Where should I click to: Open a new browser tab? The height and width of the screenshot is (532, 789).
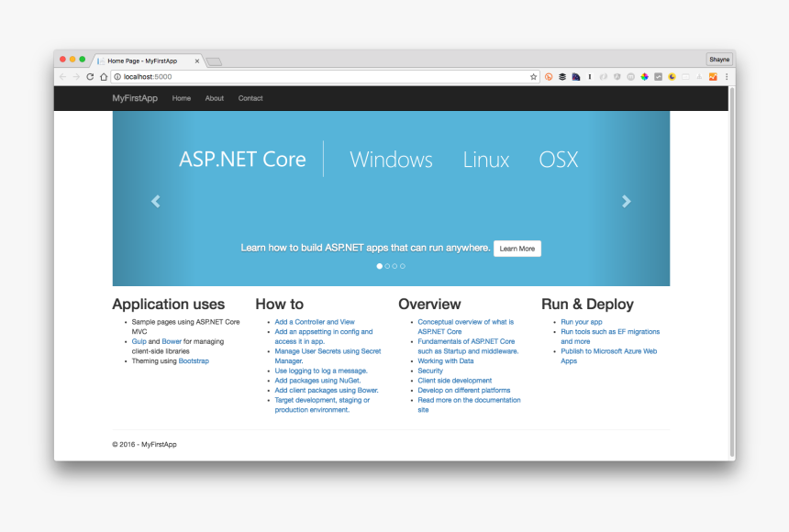coord(214,61)
